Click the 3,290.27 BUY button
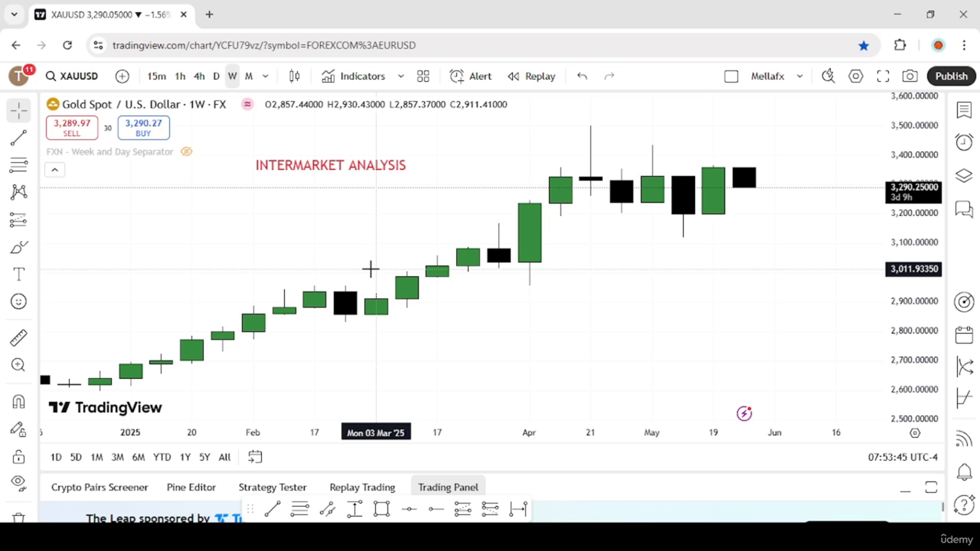Screen dimensions: 980x551 (143, 128)
